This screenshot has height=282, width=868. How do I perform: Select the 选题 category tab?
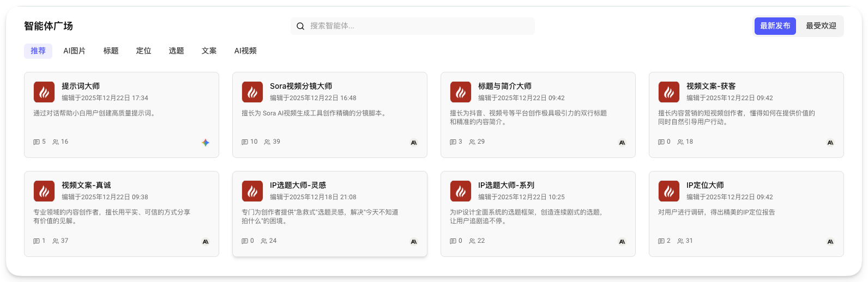(176, 51)
